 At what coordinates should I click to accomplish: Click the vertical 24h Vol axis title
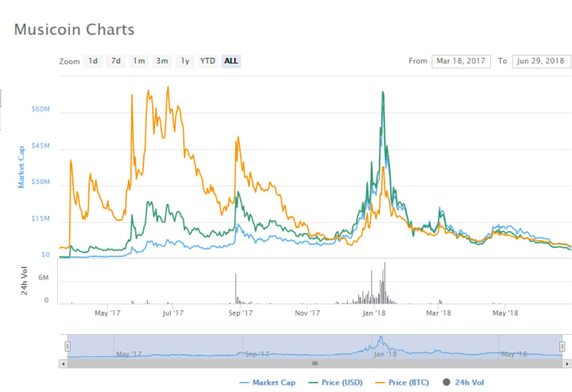[x=24, y=281]
